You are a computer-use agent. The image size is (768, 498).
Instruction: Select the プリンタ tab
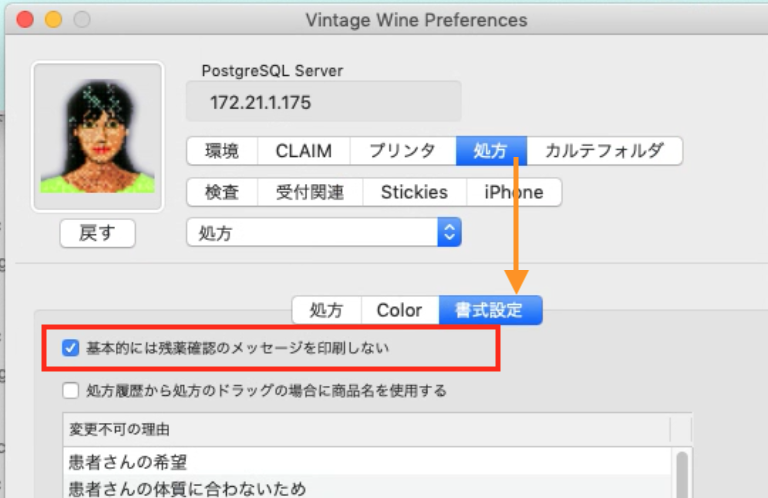pyautogui.click(x=402, y=151)
